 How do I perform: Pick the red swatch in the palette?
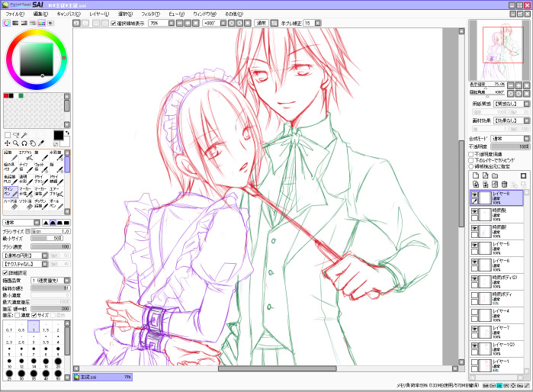[6, 96]
